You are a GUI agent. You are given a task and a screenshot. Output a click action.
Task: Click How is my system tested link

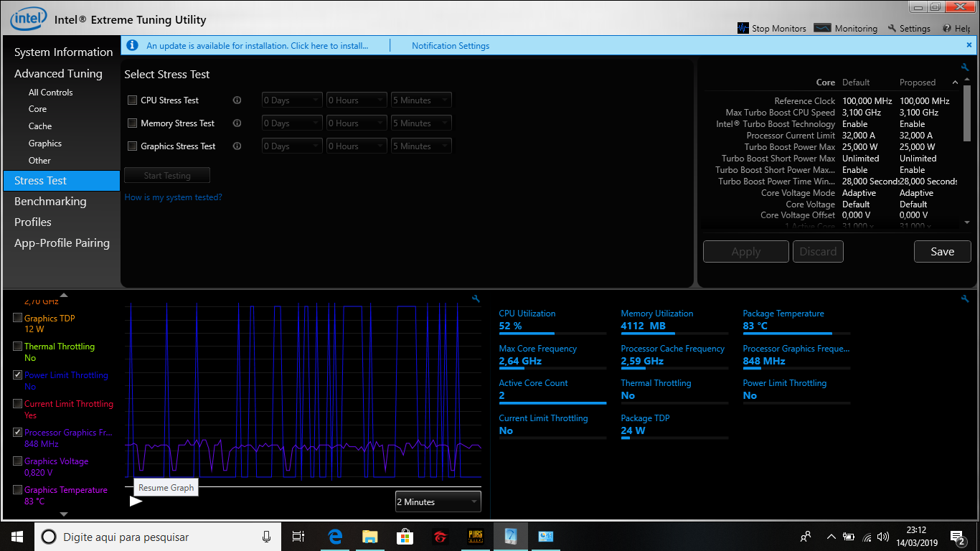[x=173, y=197]
